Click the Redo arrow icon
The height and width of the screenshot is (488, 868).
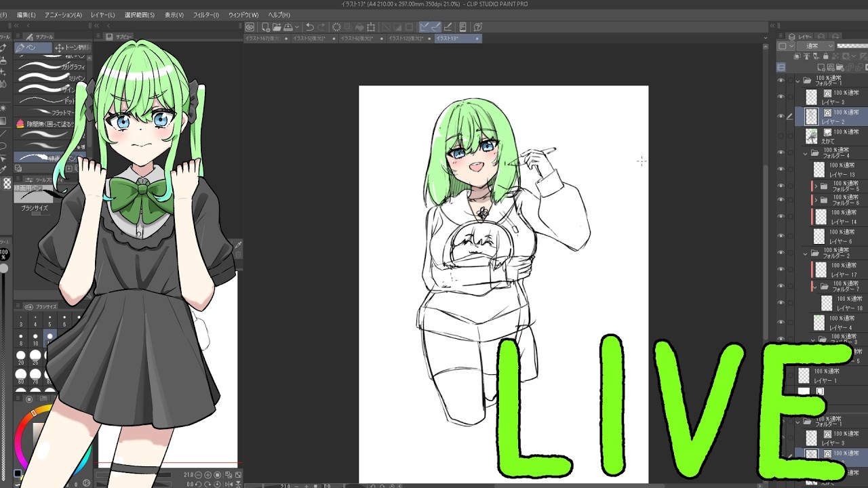(321, 27)
